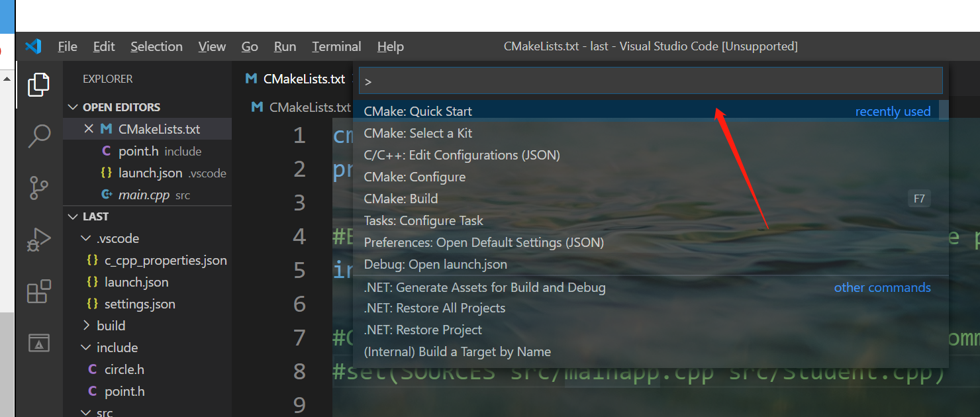Collapse the OPEN EDITORS section
Screen dimensions: 980x417
coord(74,107)
